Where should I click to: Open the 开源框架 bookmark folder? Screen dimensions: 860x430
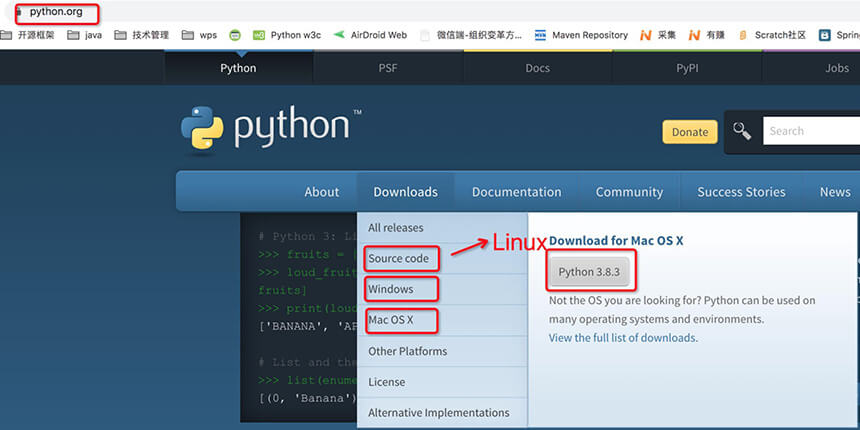tap(29, 35)
